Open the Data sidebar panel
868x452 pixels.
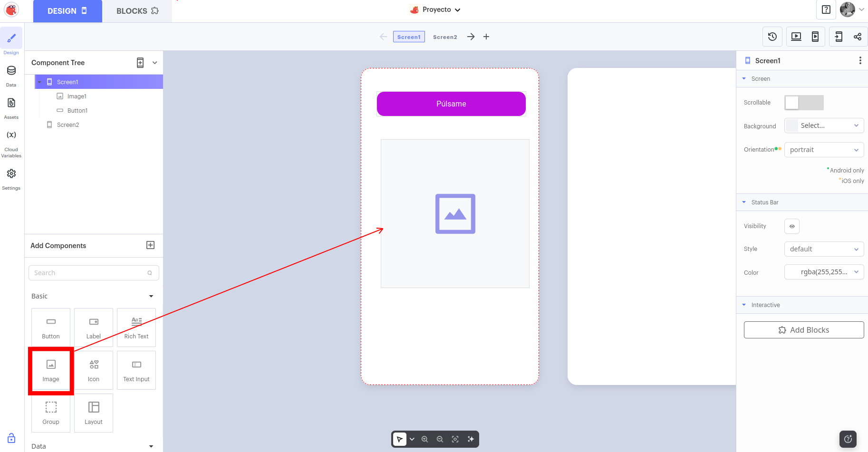click(11, 75)
